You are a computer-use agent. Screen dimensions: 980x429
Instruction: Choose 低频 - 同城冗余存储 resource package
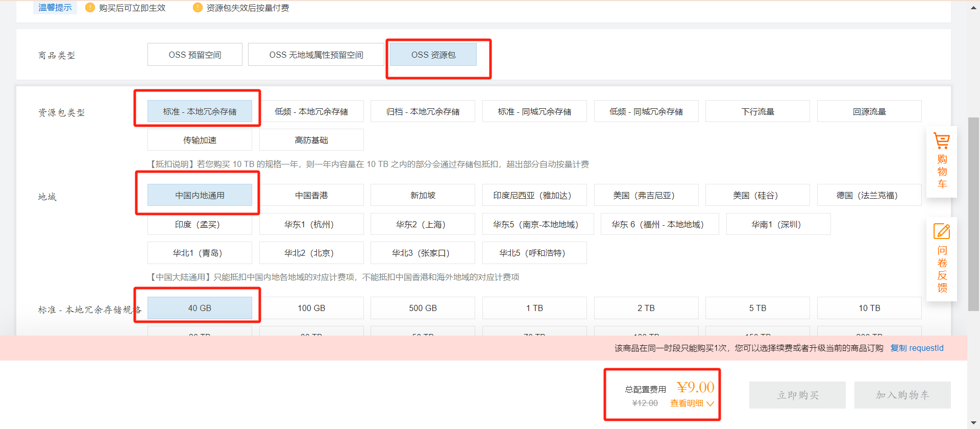646,111
